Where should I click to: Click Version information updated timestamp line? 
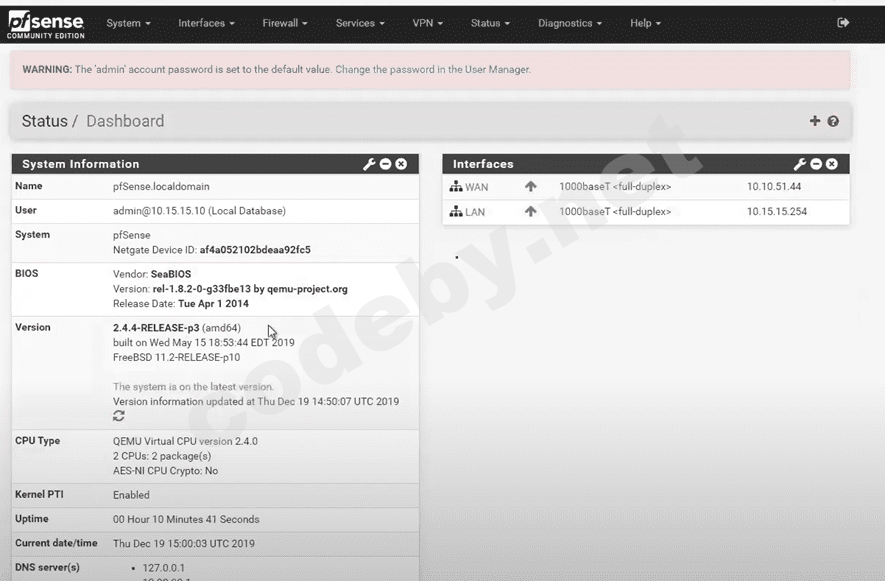coord(256,401)
